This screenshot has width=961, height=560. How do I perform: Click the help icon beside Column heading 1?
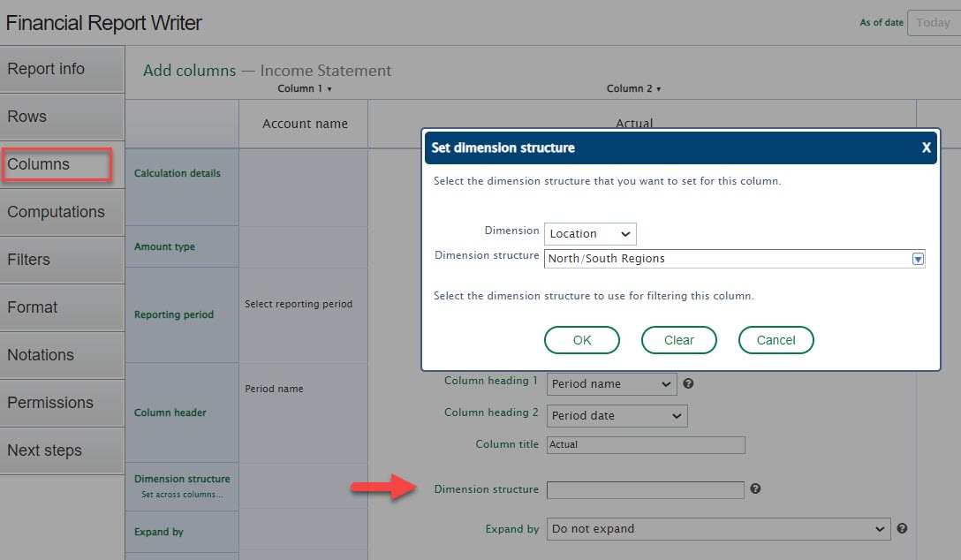pos(688,384)
